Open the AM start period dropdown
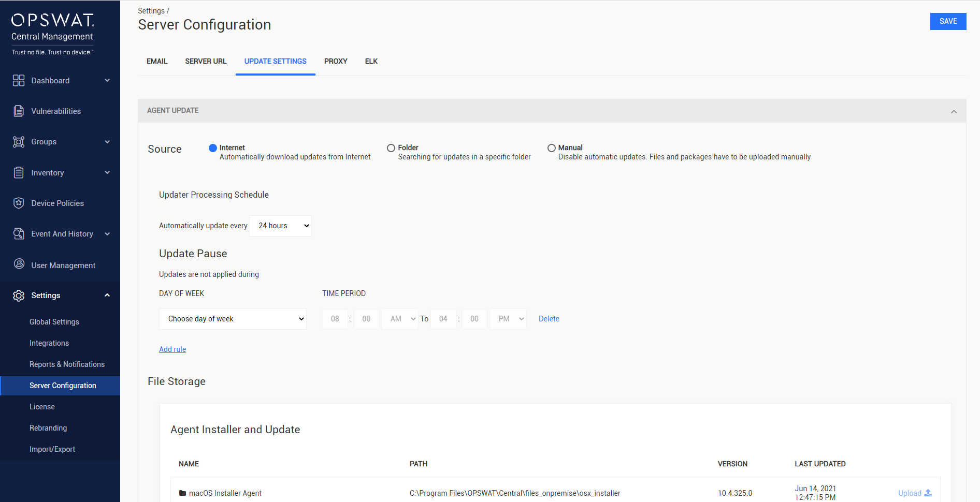 (x=399, y=319)
